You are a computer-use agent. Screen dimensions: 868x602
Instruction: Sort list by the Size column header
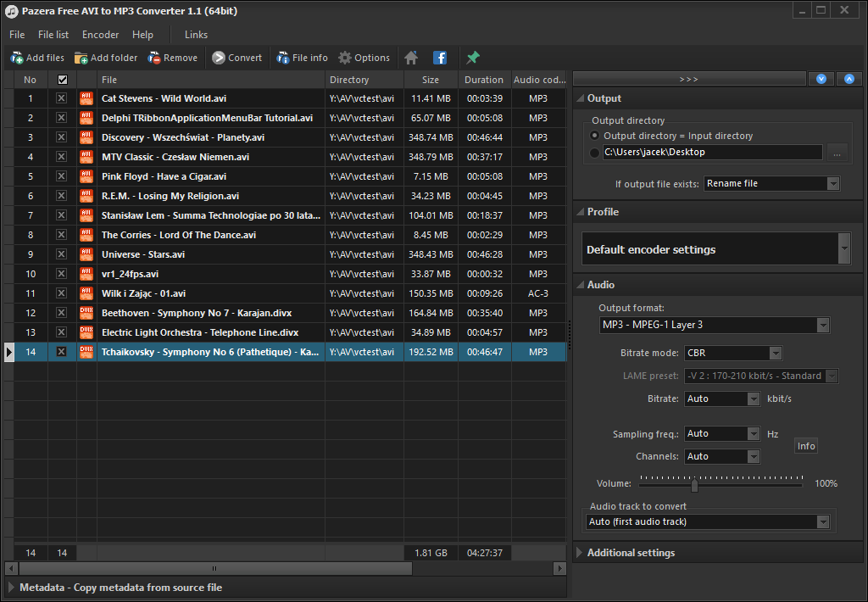(431, 80)
